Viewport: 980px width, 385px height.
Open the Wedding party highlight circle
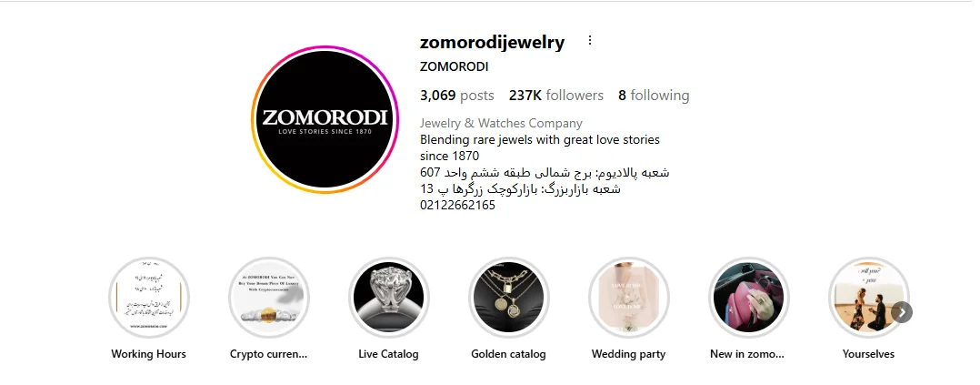[x=629, y=297]
